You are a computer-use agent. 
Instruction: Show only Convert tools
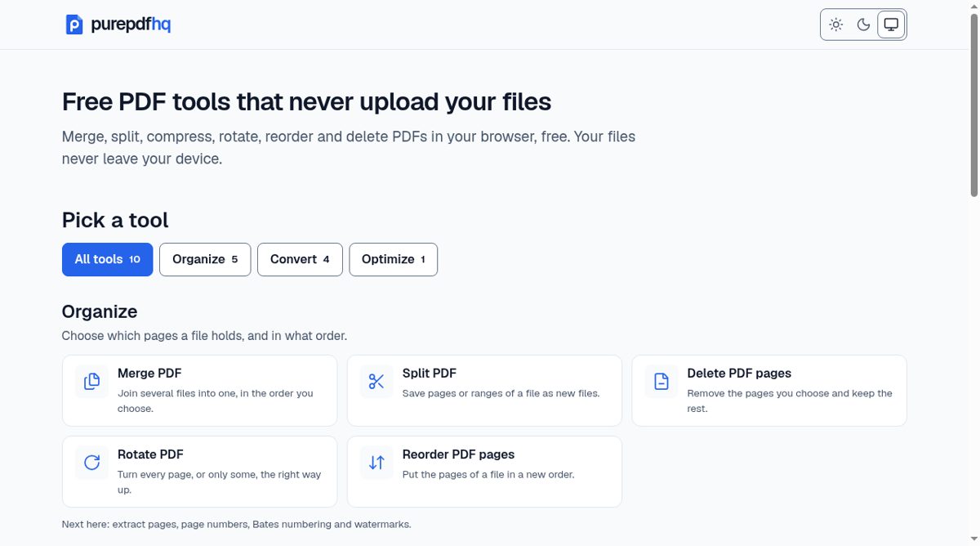[x=300, y=259]
